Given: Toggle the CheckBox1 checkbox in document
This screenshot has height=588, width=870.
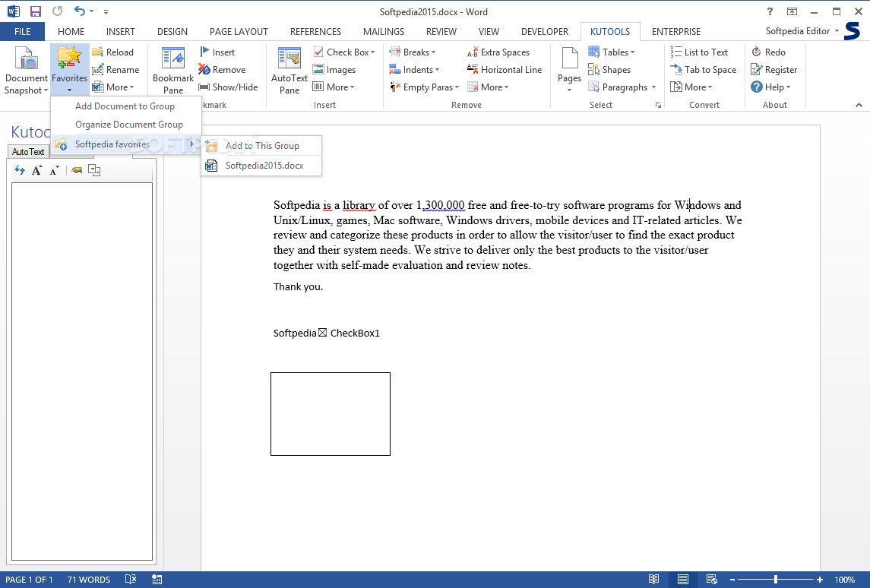Looking at the screenshot, I should [x=322, y=333].
